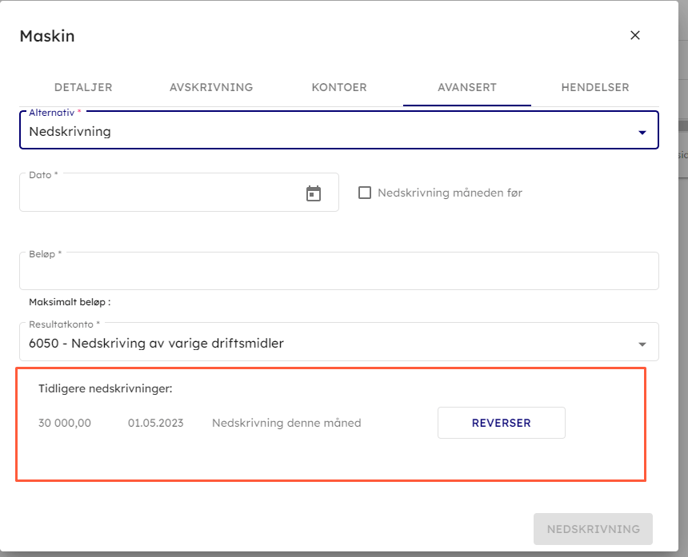Close the Maskin dialog with the X
This screenshot has width=688, height=557.
coord(635,35)
